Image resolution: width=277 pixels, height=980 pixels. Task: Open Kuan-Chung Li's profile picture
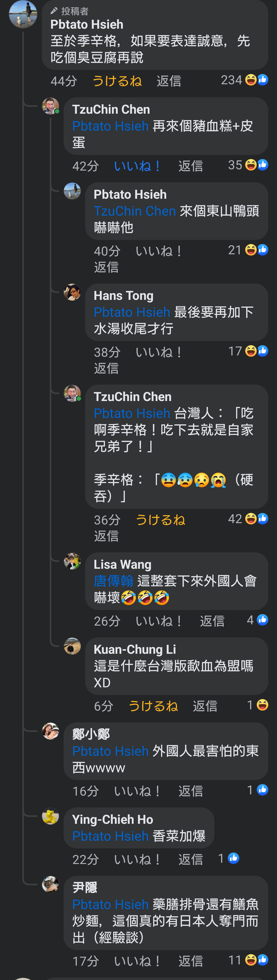[72, 646]
